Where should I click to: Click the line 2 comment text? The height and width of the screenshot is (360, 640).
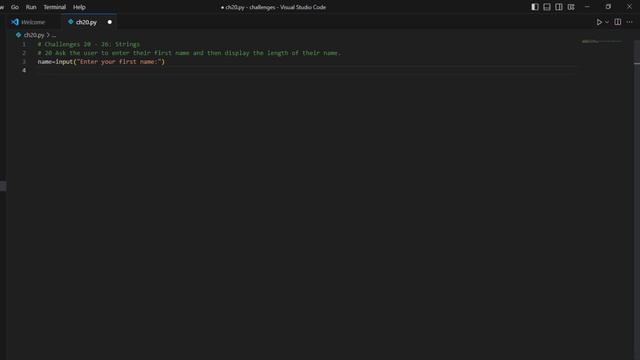[189, 53]
